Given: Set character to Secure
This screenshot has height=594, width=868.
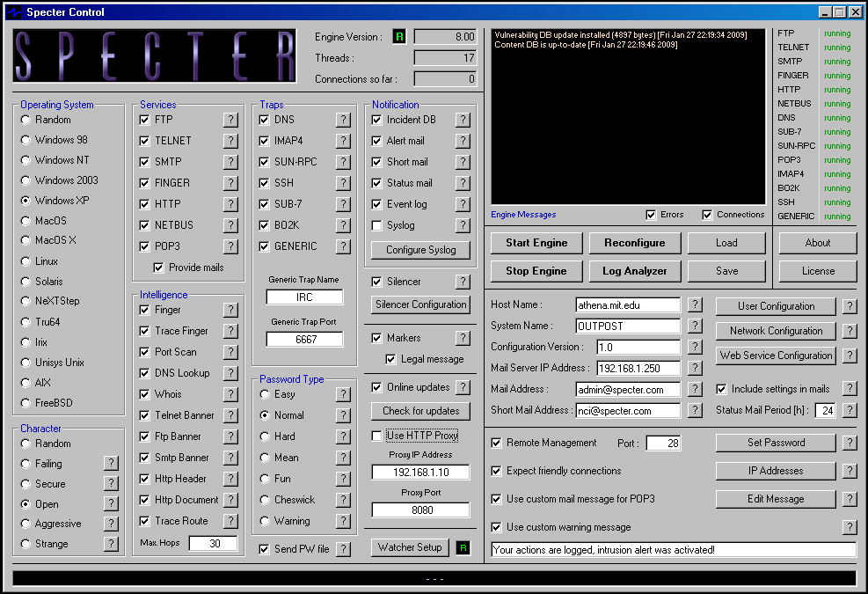Looking at the screenshot, I should [26, 484].
